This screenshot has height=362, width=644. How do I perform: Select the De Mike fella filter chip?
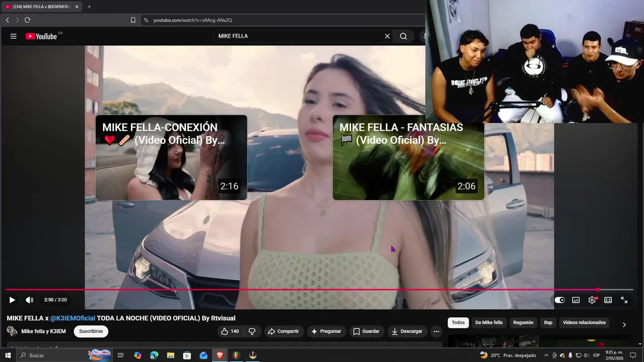tap(489, 323)
